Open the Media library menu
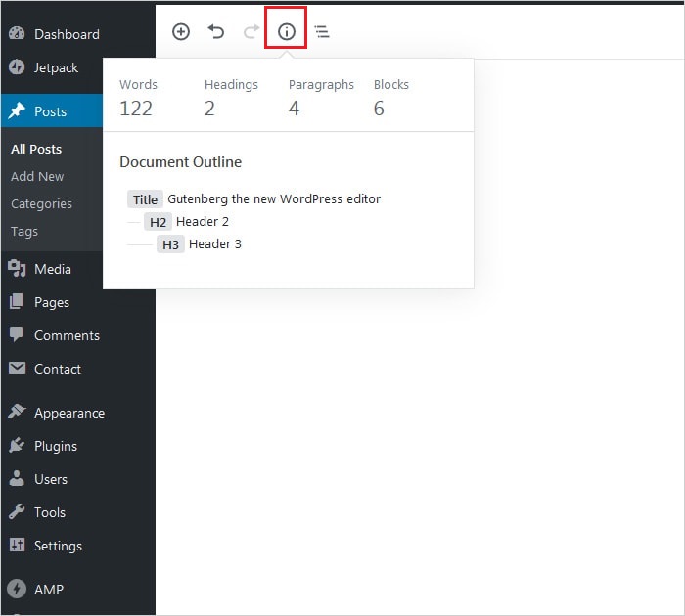 pyautogui.click(x=52, y=269)
